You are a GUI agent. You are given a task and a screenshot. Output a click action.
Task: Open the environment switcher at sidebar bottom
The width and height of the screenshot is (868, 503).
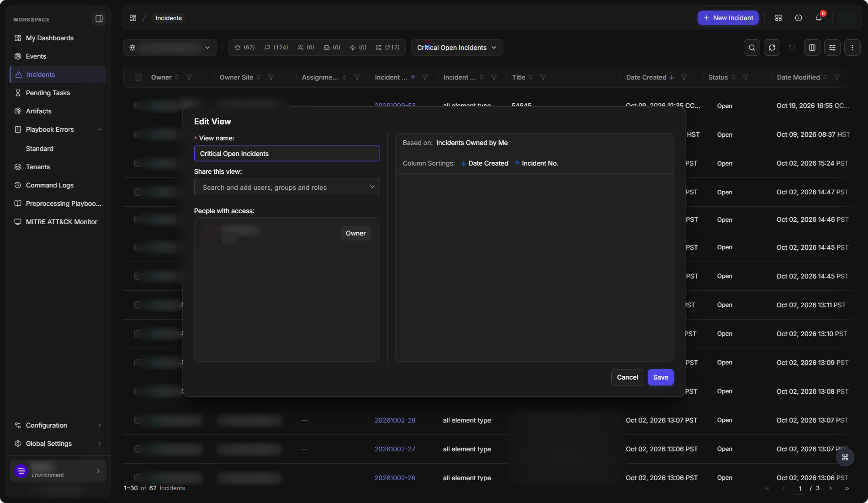pyautogui.click(x=58, y=471)
